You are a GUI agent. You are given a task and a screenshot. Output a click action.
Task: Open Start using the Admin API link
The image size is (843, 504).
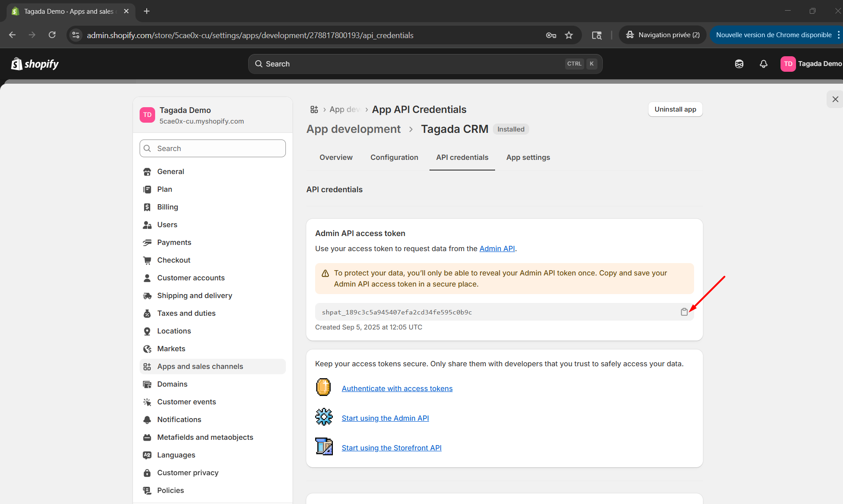pos(385,418)
